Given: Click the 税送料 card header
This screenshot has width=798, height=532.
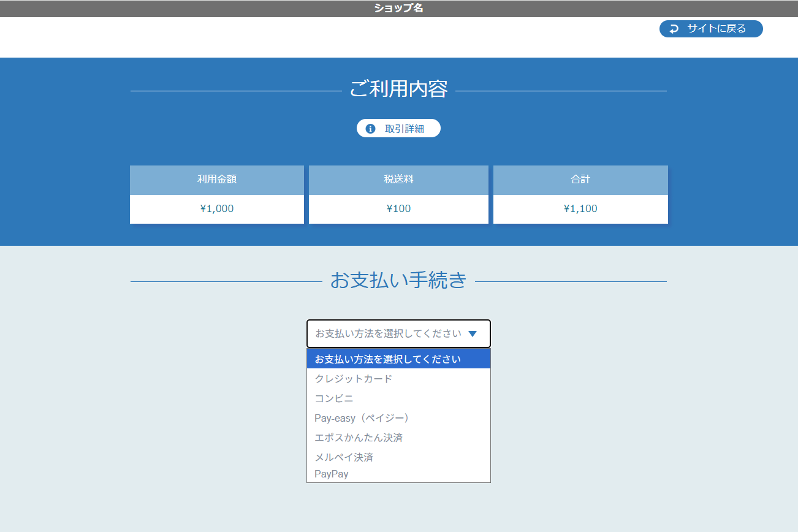Looking at the screenshot, I should point(398,180).
